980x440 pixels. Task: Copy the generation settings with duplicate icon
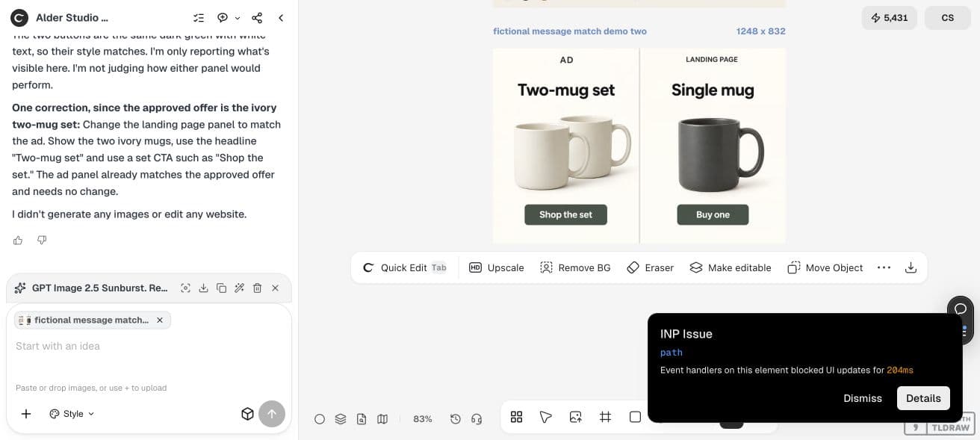tap(221, 288)
